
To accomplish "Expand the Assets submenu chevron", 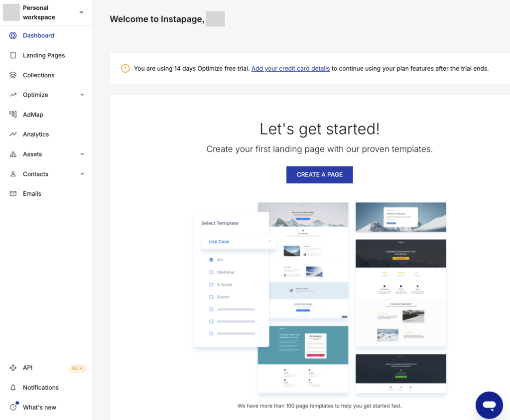I will (82, 154).
